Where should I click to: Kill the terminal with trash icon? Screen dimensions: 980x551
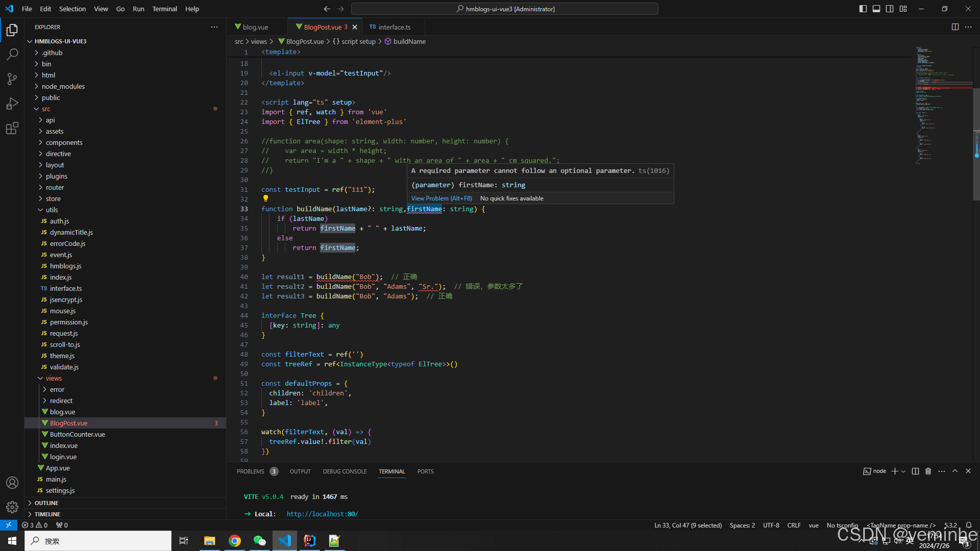point(928,471)
